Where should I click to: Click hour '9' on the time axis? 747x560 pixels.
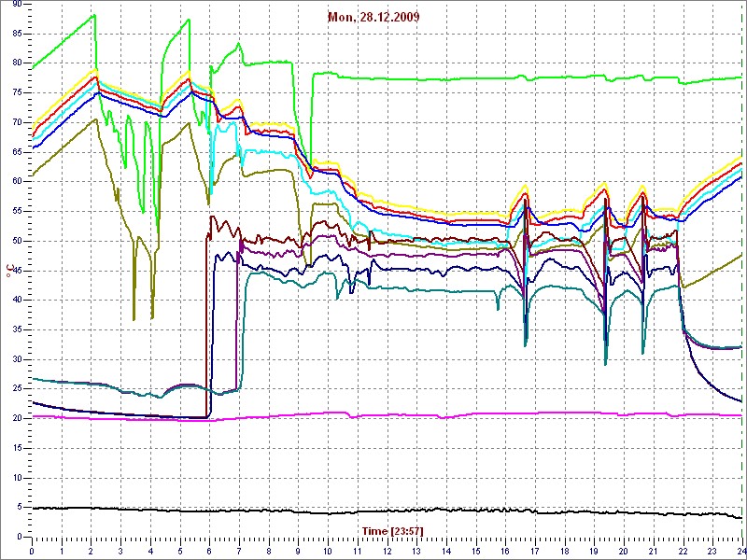pyautogui.click(x=298, y=552)
